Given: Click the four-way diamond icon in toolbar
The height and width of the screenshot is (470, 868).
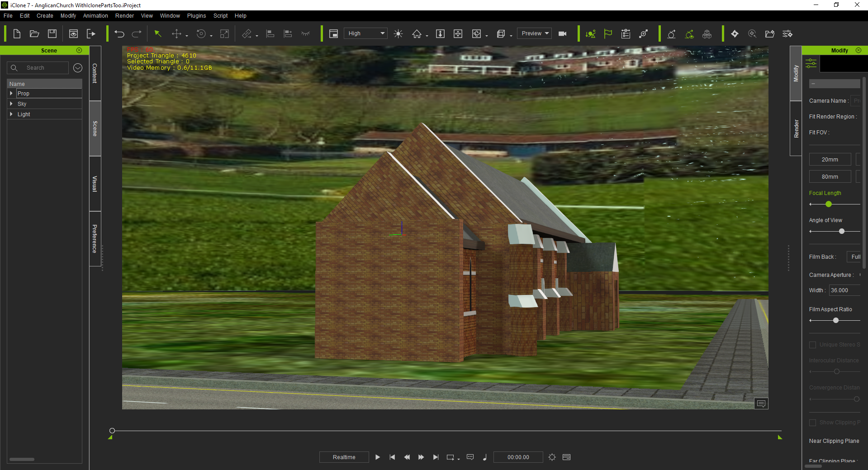Looking at the screenshot, I should 735,34.
